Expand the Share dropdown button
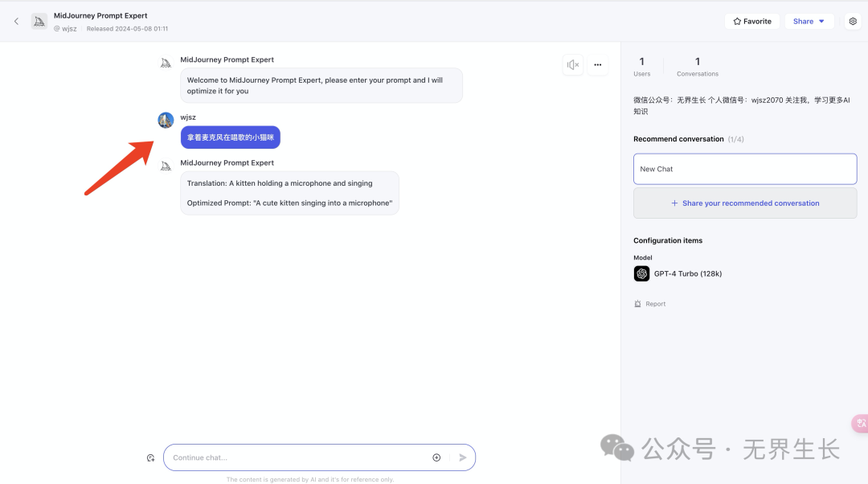Screen dimensions: 868x484 [x=809, y=22]
